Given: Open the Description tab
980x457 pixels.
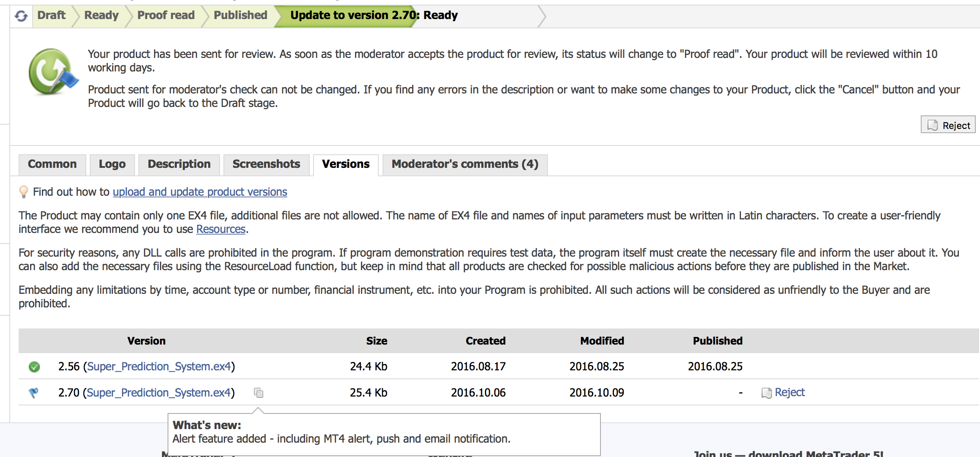Looking at the screenshot, I should pyautogui.click(x=179, y=164).
